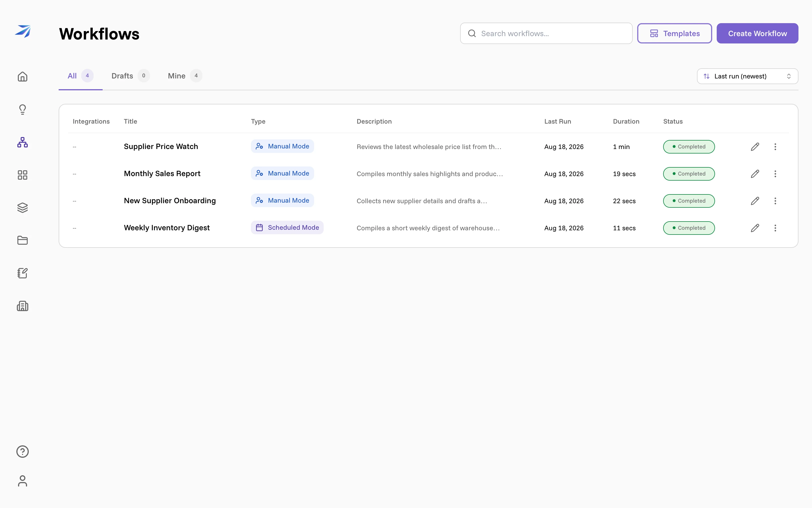Open the grid apps sidebar icon
The image size is (812, 508).
click(x=23, y=175)
